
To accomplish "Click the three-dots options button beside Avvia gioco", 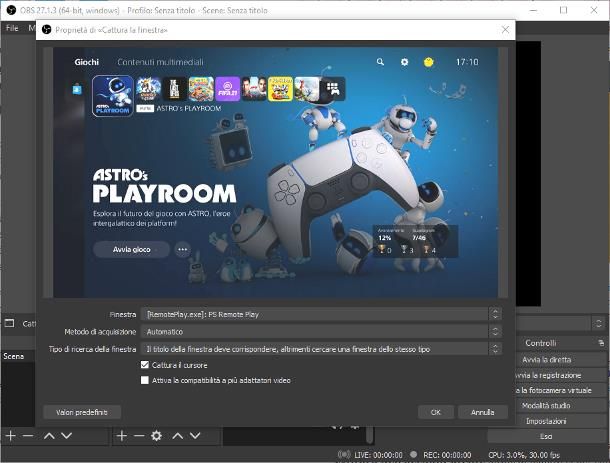I will click(182, 249).
